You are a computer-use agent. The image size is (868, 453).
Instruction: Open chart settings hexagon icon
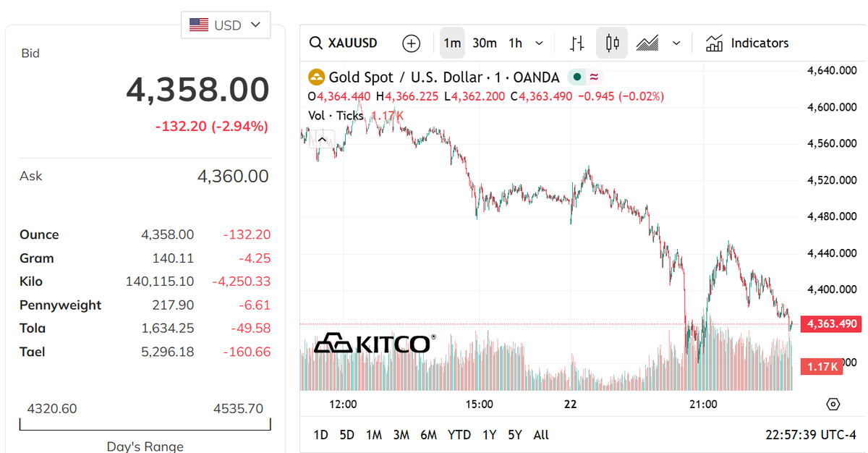click(x=833, y=404)
